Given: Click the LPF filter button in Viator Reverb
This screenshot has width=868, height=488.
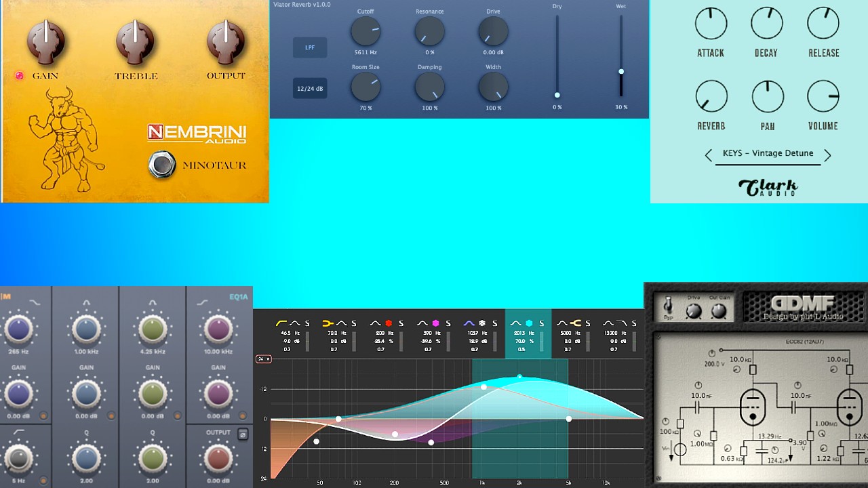Looking at the screenshot, I should coord(309,47).
